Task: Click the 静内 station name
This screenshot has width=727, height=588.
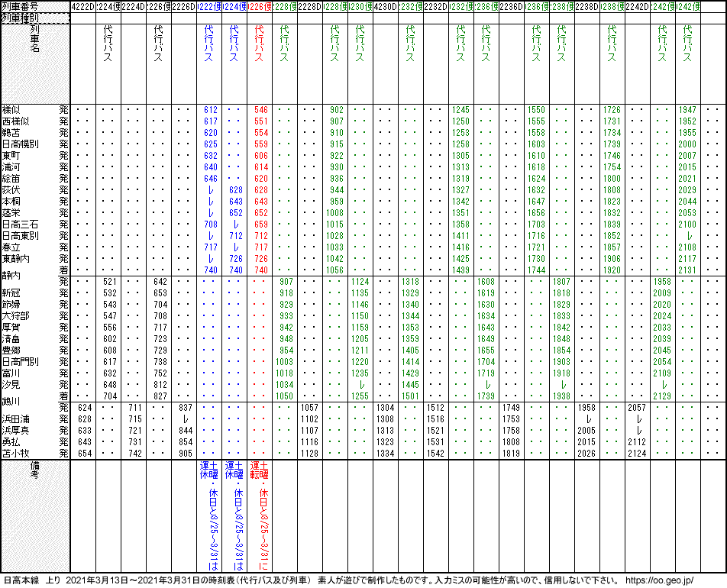Action: (11, 275)
